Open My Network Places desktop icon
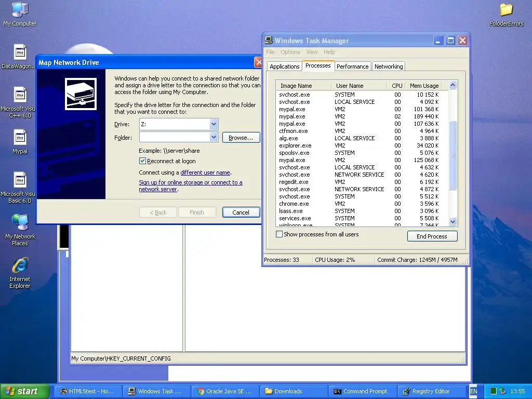Image resolution: width=532 pixels, height=399 pixels. pyautogui.click(x=20, y=230)
